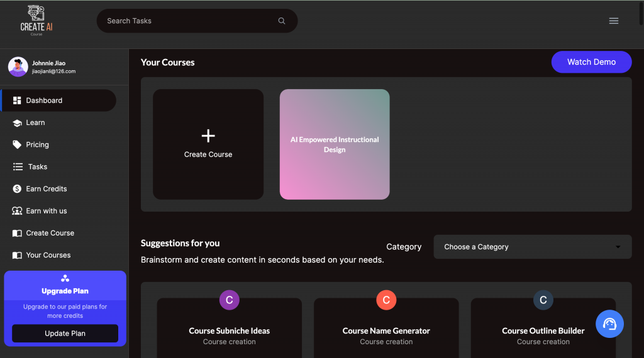Open the Dashboard menu item
The height and width of the screenshot is (358, 644).
58,100
